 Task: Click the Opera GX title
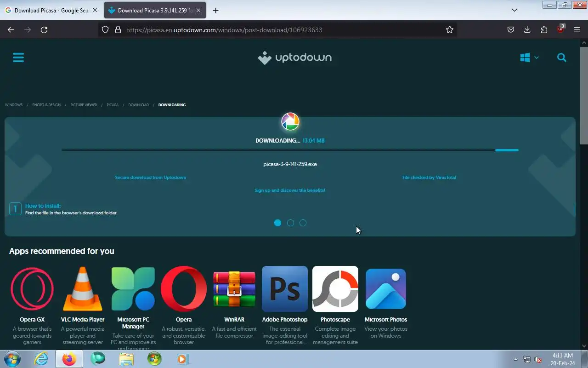click(x=32, y=320)
